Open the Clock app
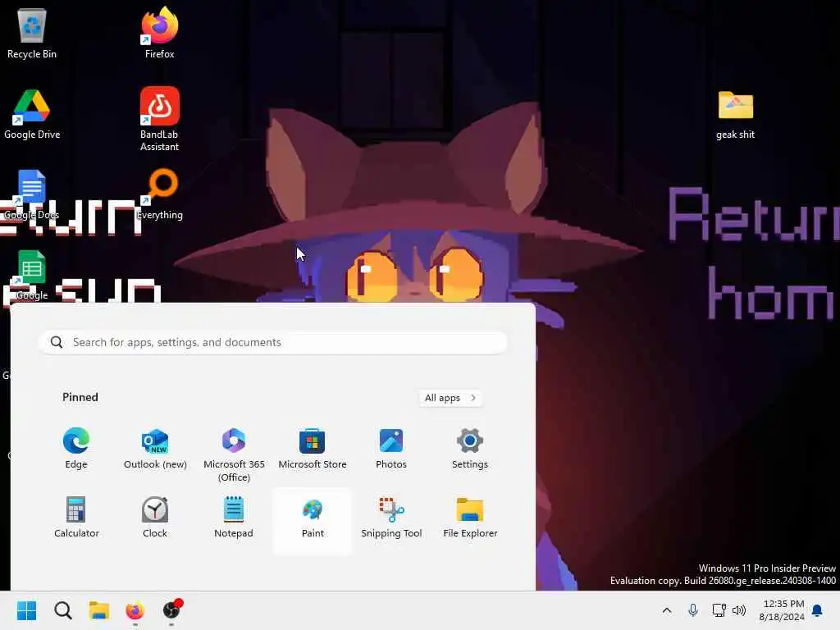This screenshot has height=630, width=840. coord(155,518)
